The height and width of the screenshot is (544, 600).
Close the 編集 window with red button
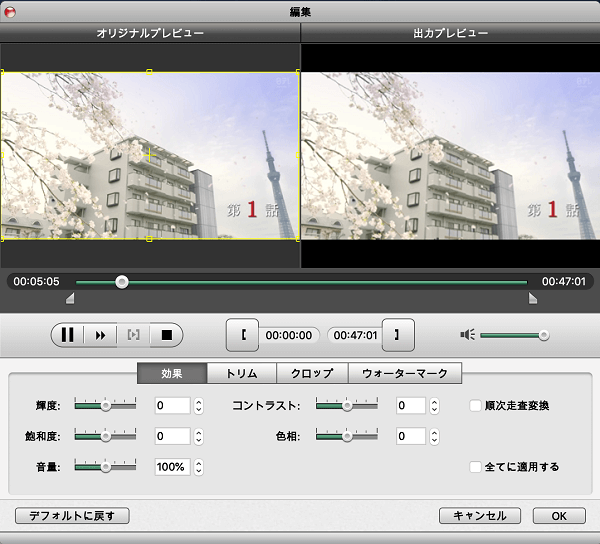pyautogui.click(x=10, y=12)
